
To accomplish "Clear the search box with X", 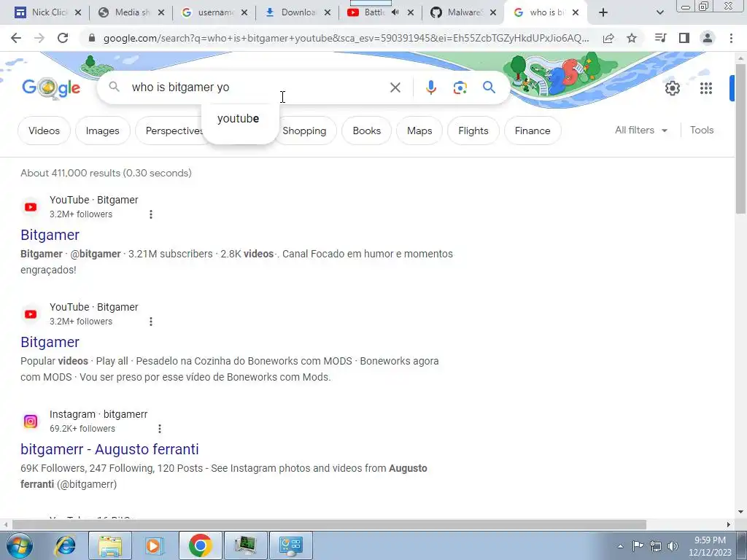I will (395, 87).
